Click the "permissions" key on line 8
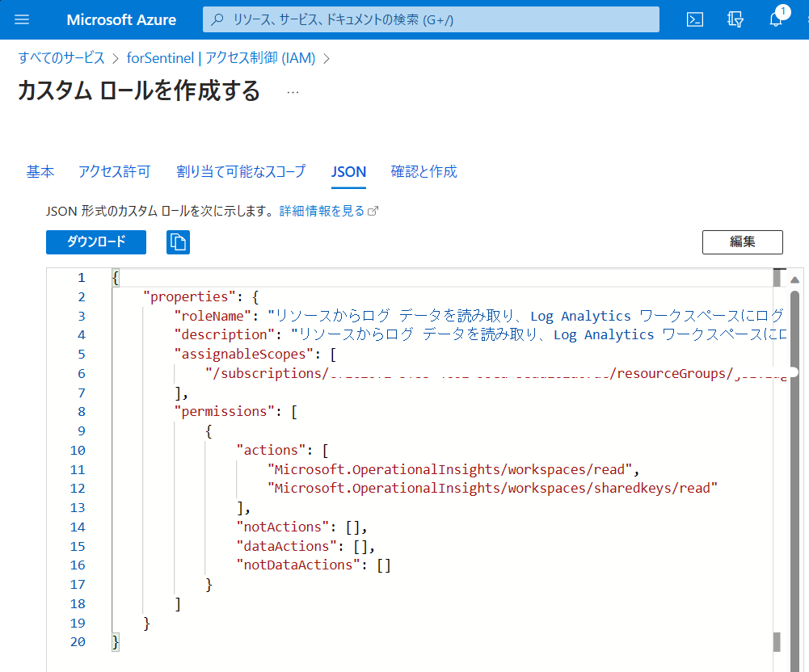The width and height of the screenshot is (809, 672). pyautogui.click(x=224, y=412)
